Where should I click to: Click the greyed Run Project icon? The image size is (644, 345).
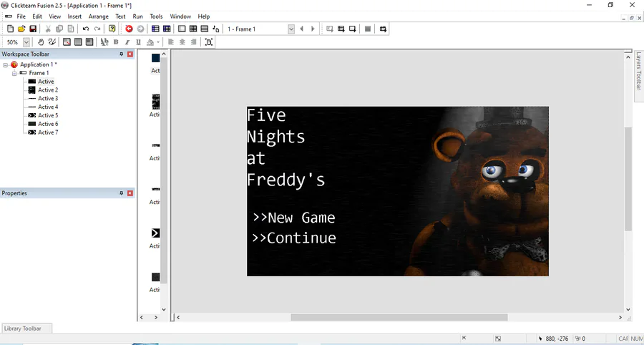(x=329, y=29)
